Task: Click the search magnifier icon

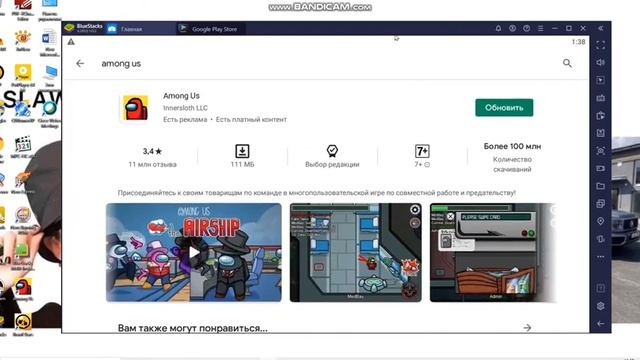Action: (x=567, y=63)
